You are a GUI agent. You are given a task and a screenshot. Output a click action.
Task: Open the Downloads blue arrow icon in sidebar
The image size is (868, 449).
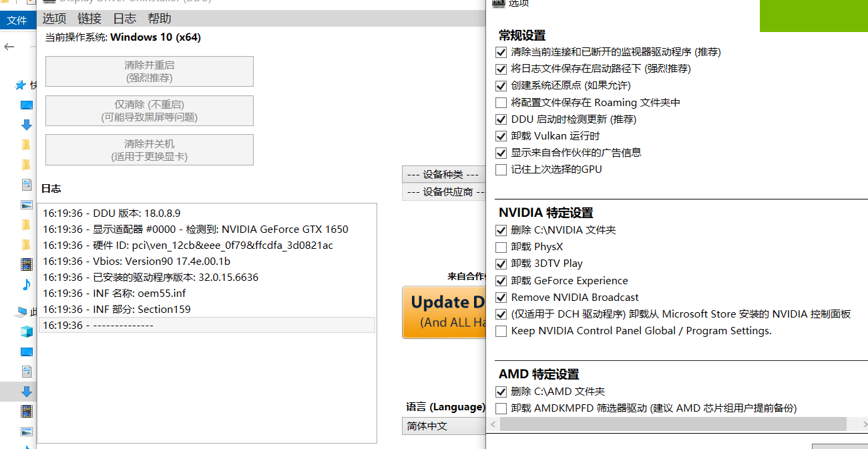(x=27, y=125)
